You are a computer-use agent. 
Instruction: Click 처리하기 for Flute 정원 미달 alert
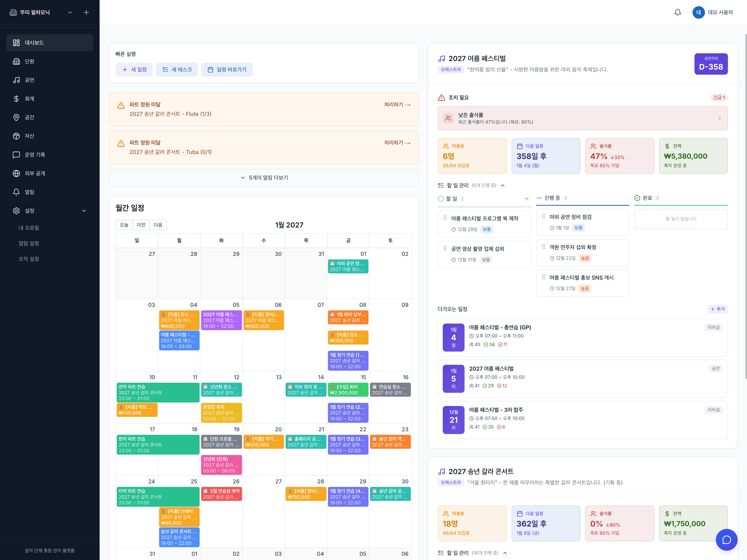[x=397, y=105]
